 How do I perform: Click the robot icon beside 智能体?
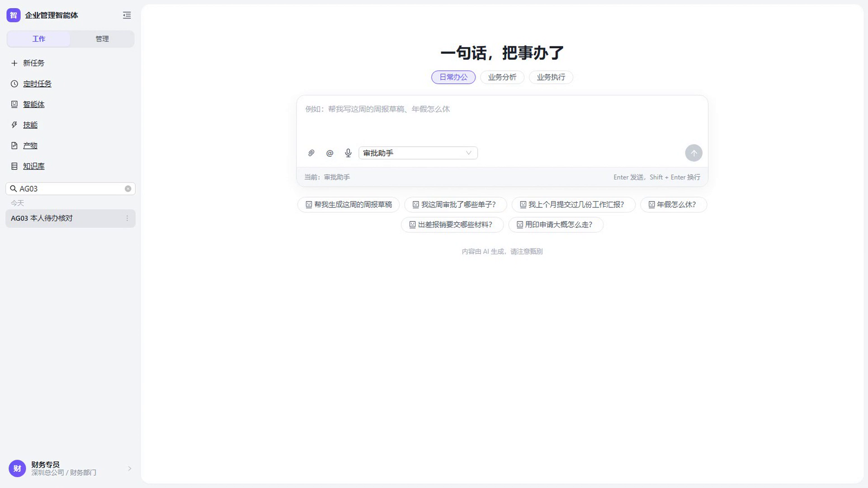click(x=14, y=104)
